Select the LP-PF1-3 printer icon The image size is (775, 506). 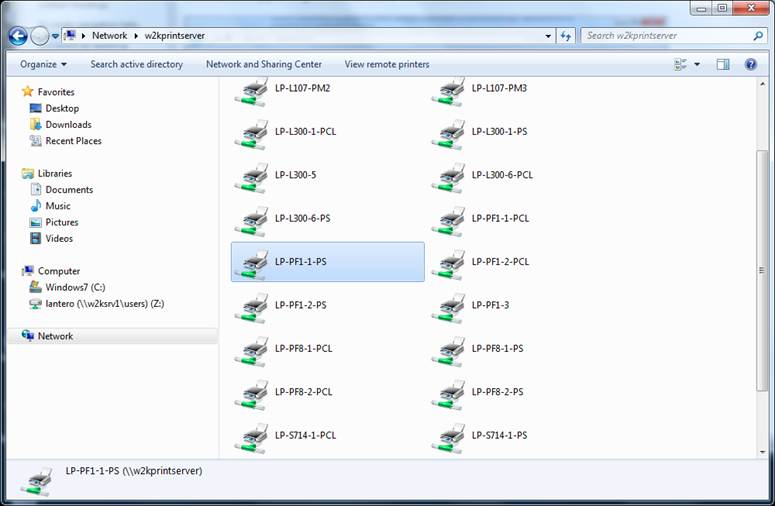coord(447,308)
